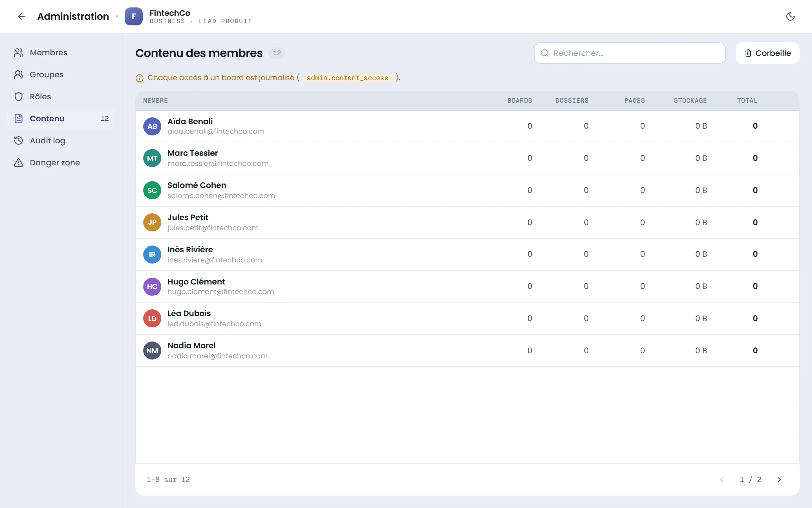Click hugo.clement@fintechco.com email

tap(221, 292)
